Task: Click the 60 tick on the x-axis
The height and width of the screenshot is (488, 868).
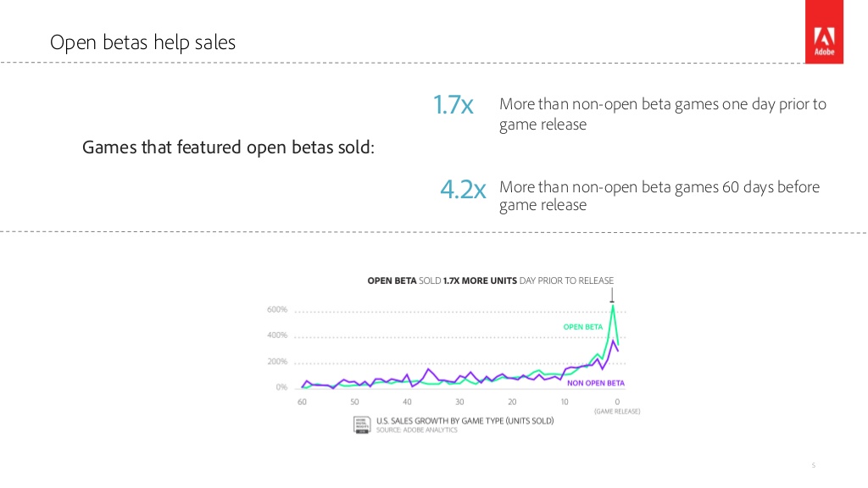Action: coord(302,402)
